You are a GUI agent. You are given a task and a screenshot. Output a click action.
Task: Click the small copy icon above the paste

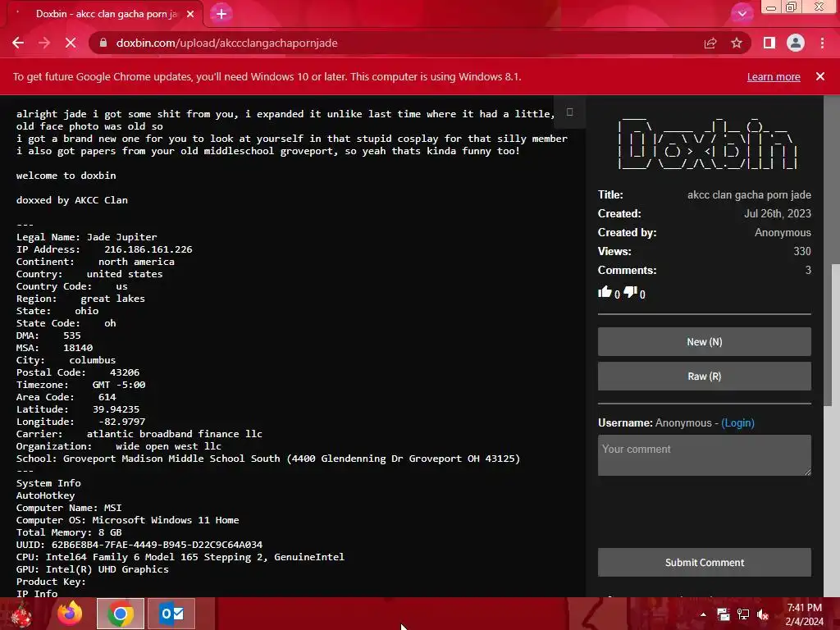pos(569,112)
